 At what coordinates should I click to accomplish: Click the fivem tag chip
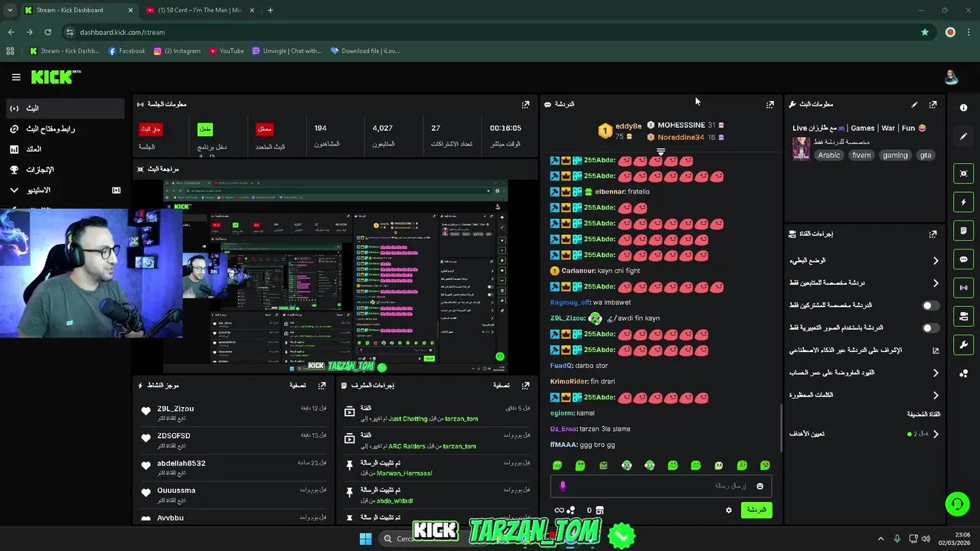[x=861, y=155]
